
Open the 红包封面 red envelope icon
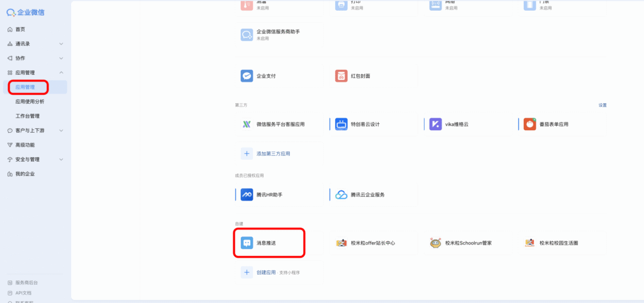coord(341,76)
